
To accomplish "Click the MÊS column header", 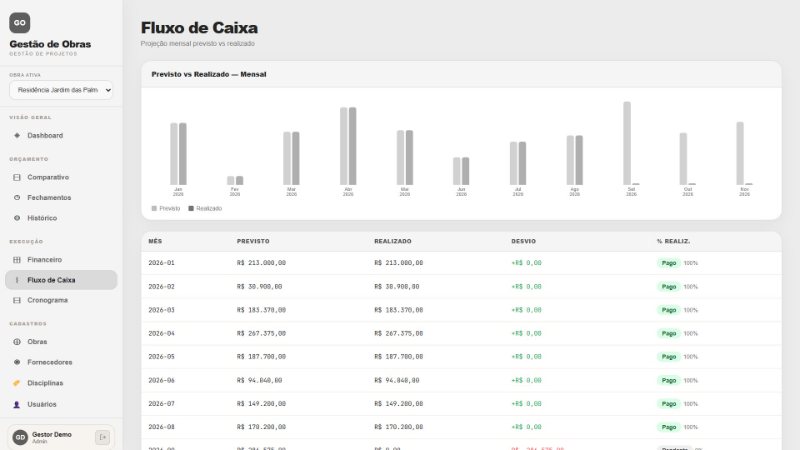I will 155,241.
